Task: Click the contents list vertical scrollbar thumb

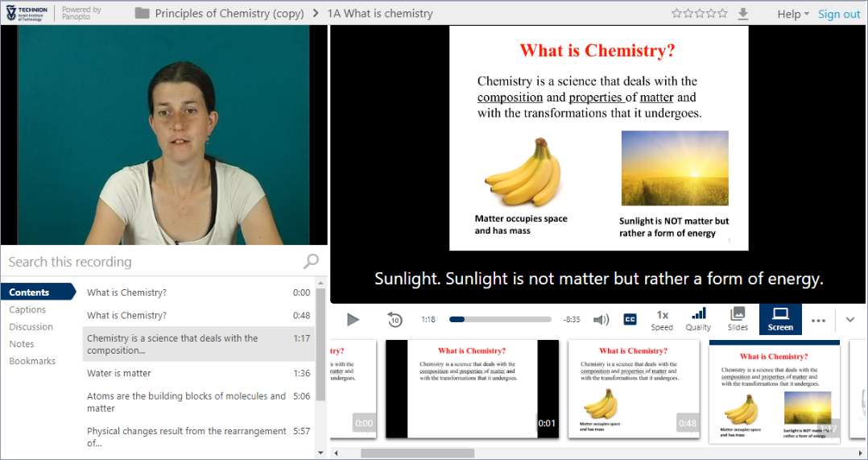Action: click(x=320, y=343)
